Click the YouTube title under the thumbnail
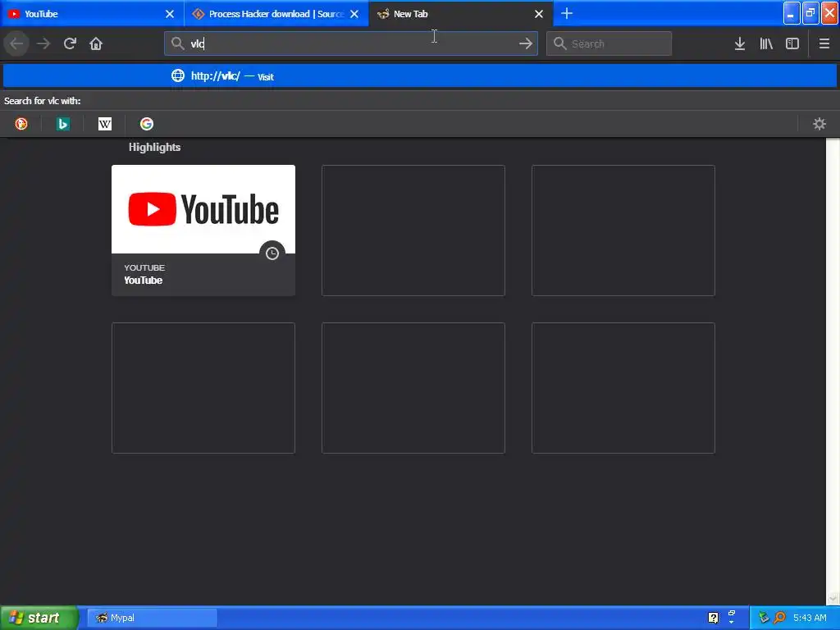The height and width of the screenshot is (630, 840). pos(143,281)
